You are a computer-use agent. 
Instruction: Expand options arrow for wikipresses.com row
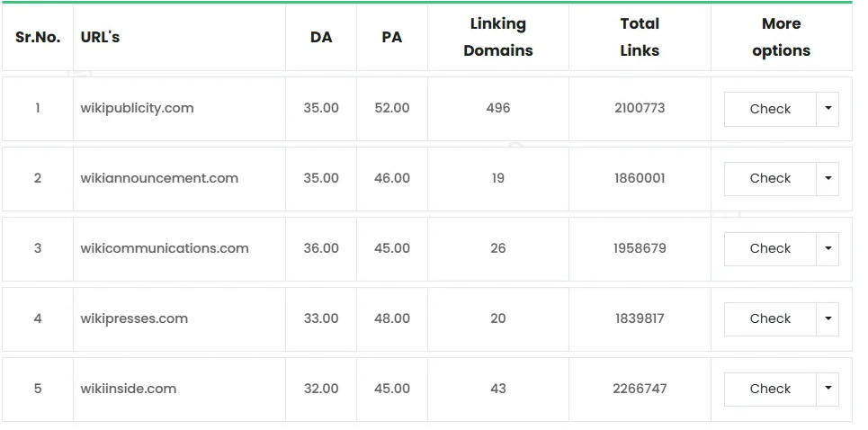point(828,318)
